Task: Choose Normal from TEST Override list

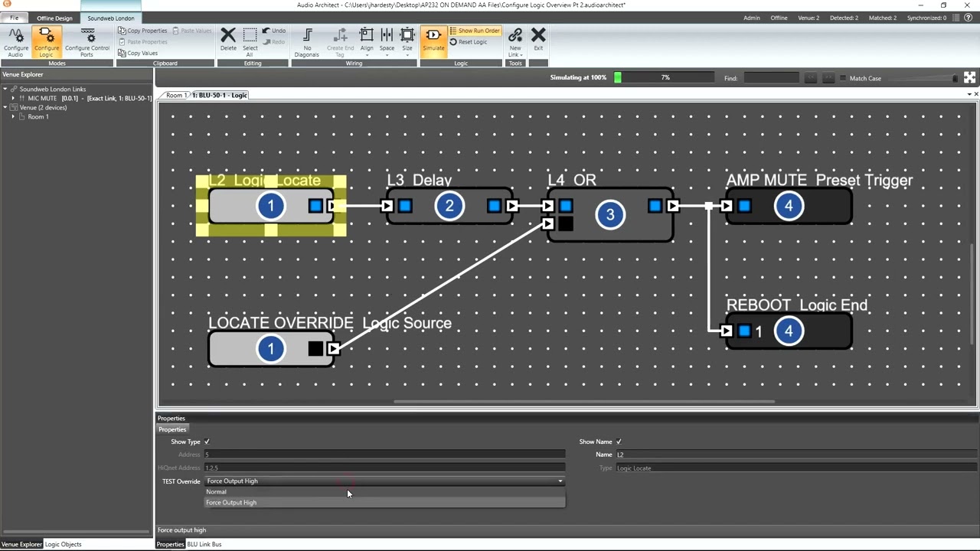Action: [384, 491]
